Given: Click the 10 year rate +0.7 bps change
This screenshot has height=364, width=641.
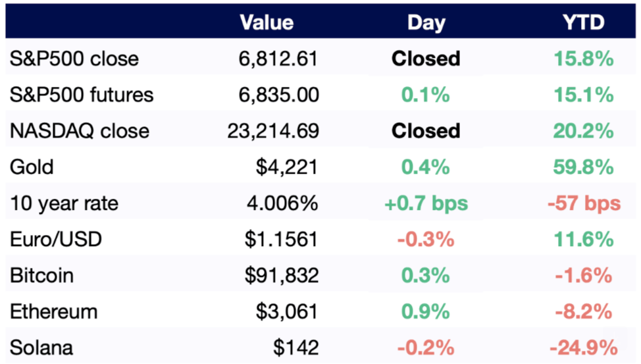Looking at the screenshot, I should pyautogui.click(x=426, y=203).
